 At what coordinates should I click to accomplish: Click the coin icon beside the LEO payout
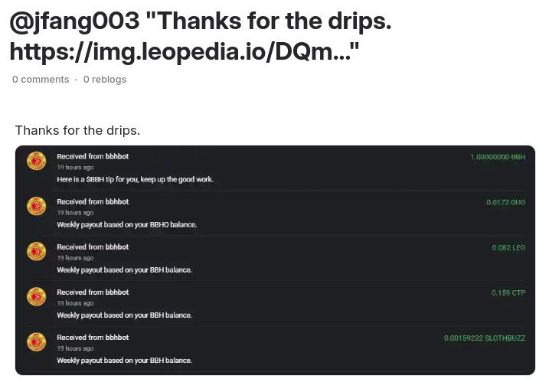pos(37,251)
